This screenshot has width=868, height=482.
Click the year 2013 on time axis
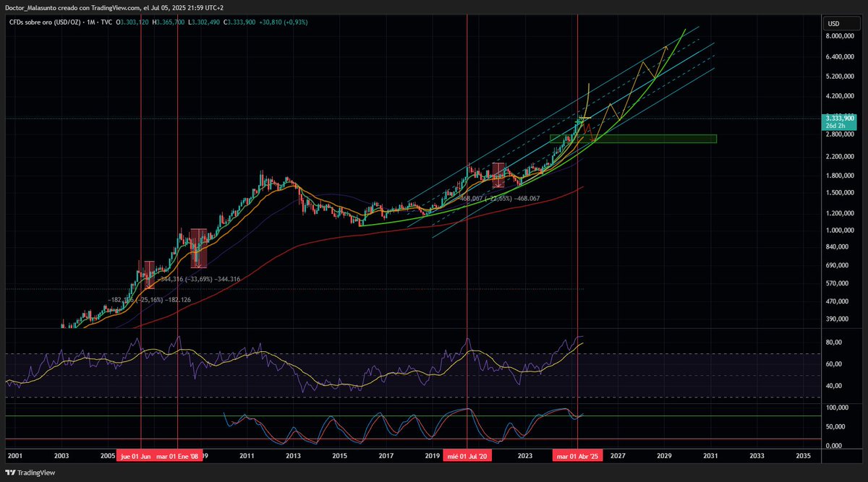coord(294,456)
